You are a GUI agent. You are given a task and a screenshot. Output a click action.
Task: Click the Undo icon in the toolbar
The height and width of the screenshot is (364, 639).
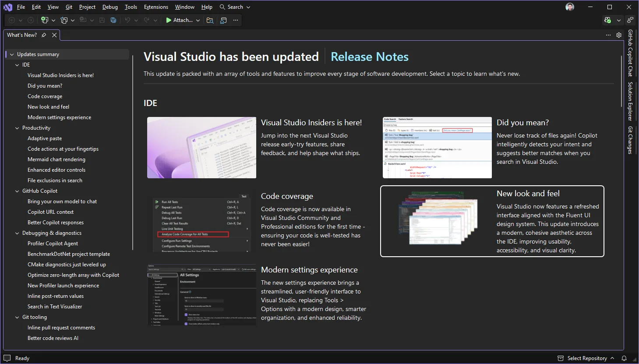[x=127, y=20]
